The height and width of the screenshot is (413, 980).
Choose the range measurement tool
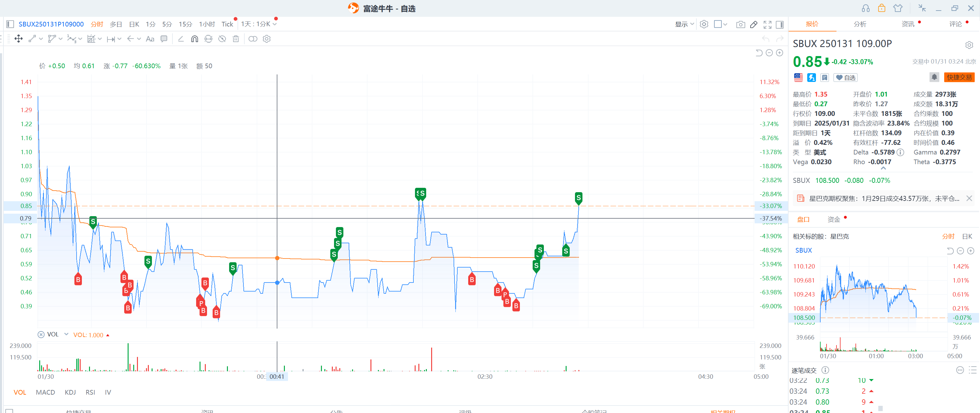pyautogui.click(x=111, y=39)
